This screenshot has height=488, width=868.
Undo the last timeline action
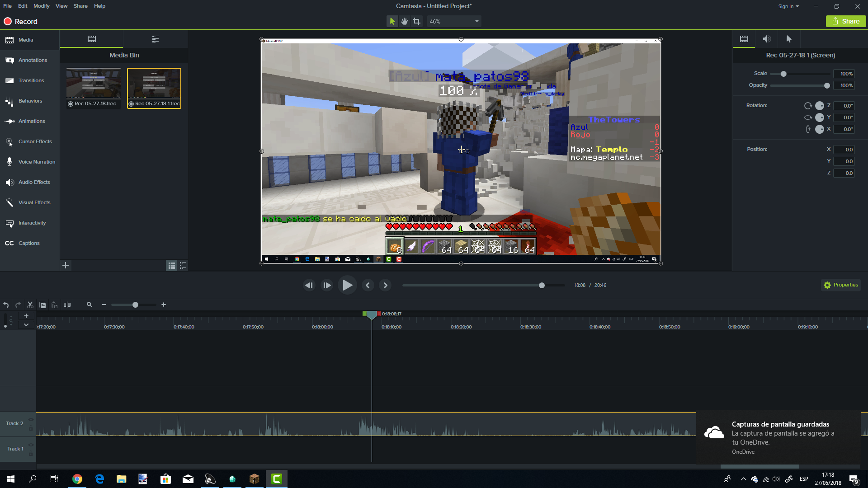(6, 305)
